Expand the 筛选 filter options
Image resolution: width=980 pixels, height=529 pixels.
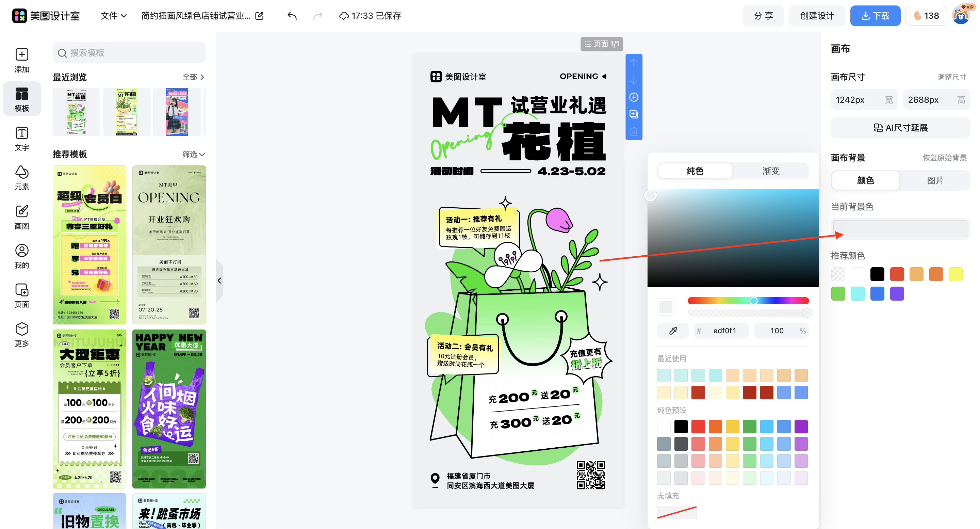coord(193,155)
